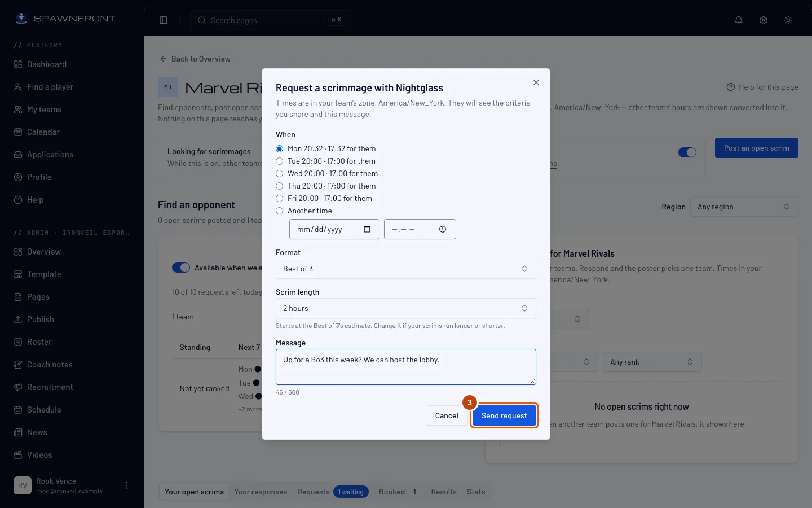Open the date picker calendar icon
Screen dimensions: 812x508
pyautogui.click(x=367, y=229)
